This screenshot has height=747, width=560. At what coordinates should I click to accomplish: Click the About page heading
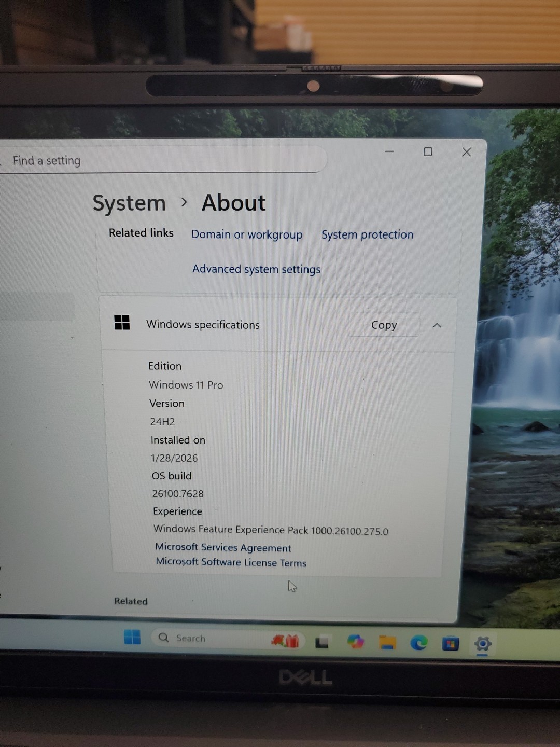(233, 203)
